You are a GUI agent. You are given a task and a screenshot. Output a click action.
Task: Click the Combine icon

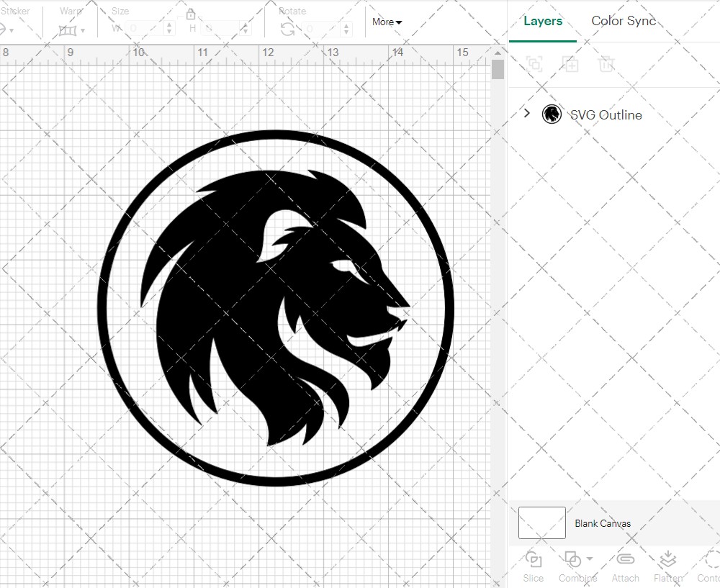click(x=573, y=560)
